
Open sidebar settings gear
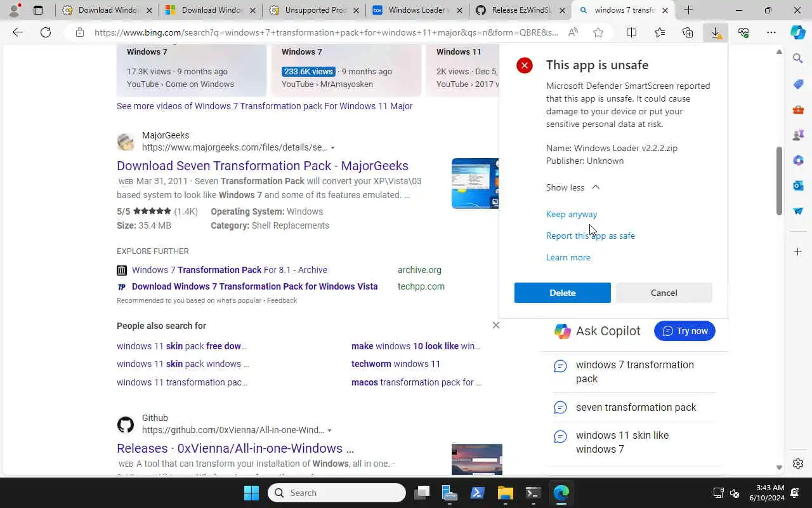[x=798, y=464]
